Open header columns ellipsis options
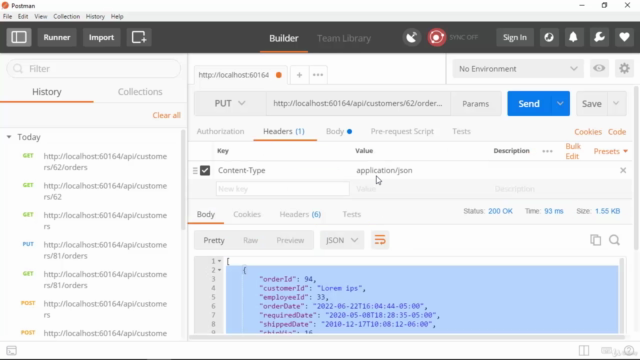The image size is (640, 360). [547, 151]
